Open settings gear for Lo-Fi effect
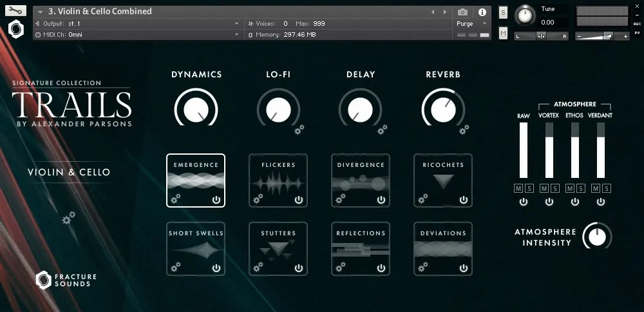The image size is (644, 312). (x=299, y=130)
